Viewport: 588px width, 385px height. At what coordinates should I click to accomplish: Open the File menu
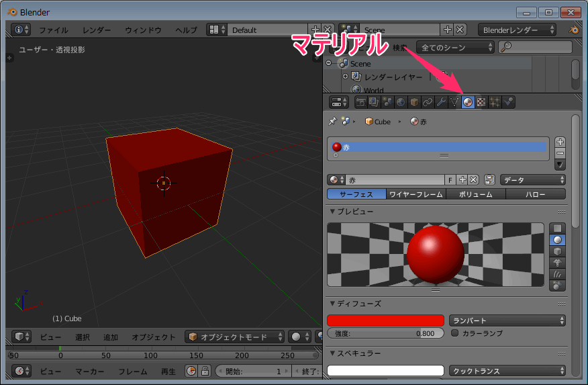click(x=54, y=30)
